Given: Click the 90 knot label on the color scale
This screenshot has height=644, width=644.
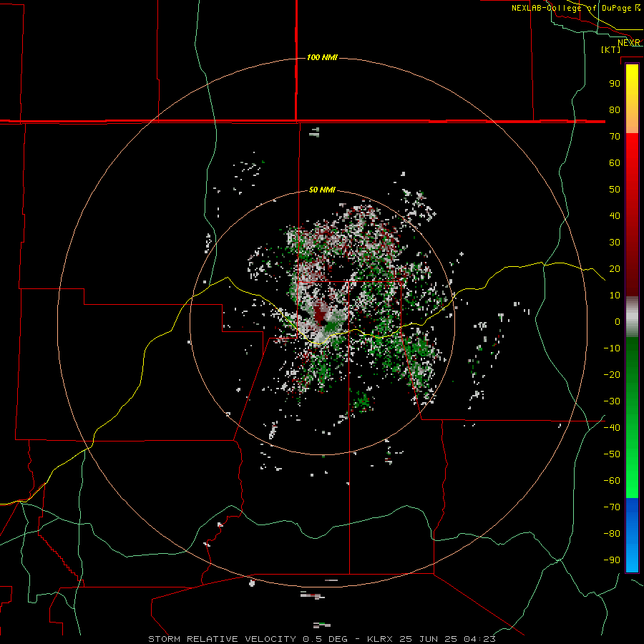Looking at the screenshot, I should (615, 84).
